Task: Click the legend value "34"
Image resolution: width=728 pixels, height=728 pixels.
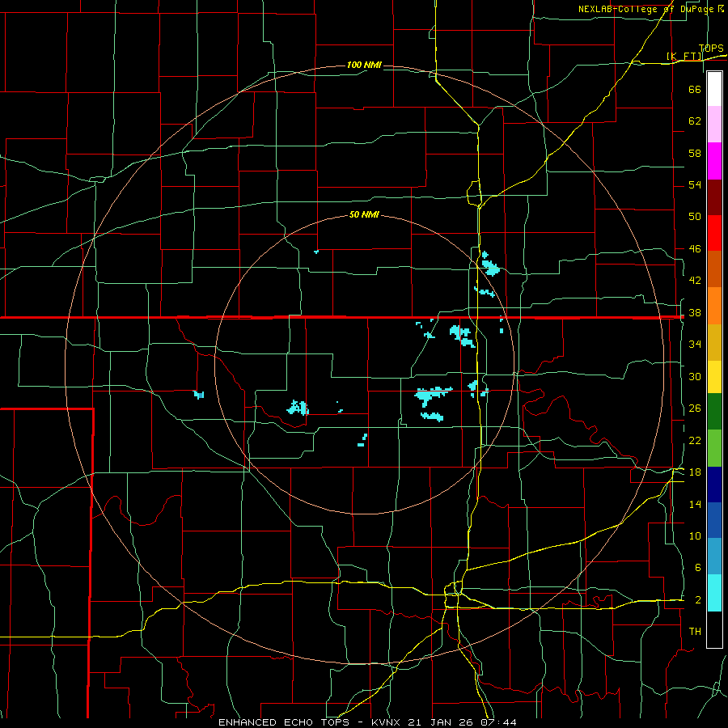Action: tap(695, 345)
